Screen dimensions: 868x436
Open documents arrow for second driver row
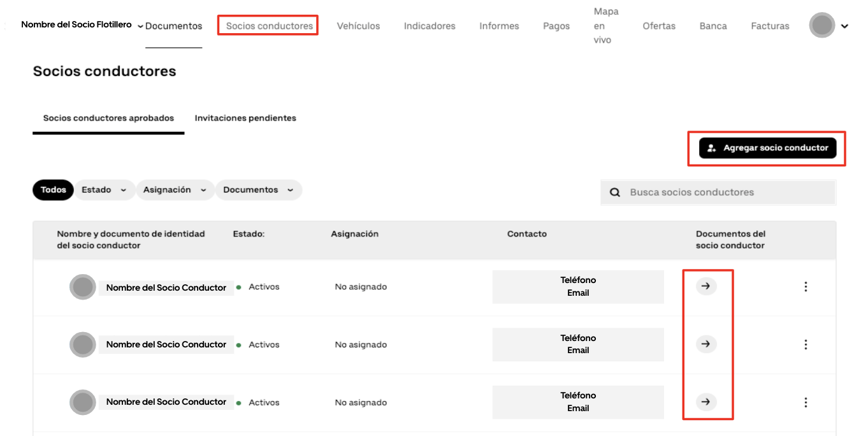[x=705, y=344]
